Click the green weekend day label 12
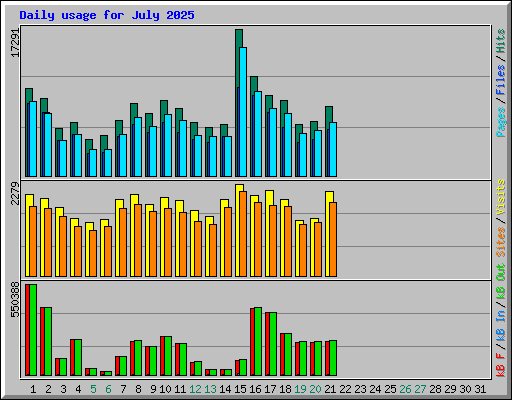The width and height of the screenshot is (512, 400). 195,389
